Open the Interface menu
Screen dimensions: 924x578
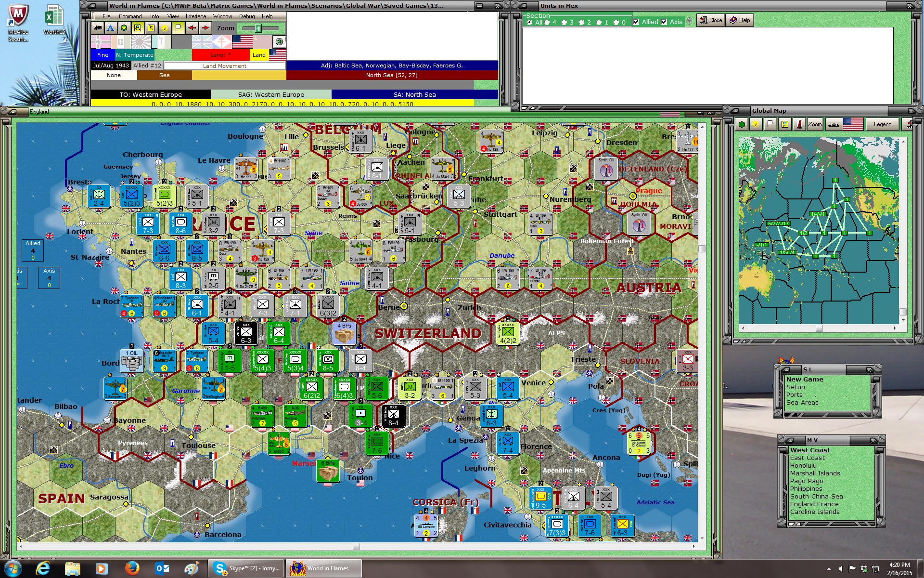pos(196,16)
